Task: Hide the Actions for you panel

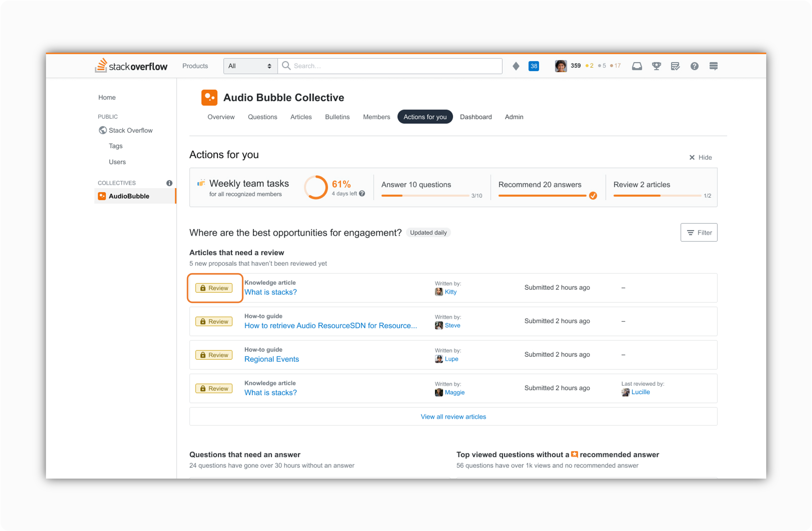Action: click(700, 157)
